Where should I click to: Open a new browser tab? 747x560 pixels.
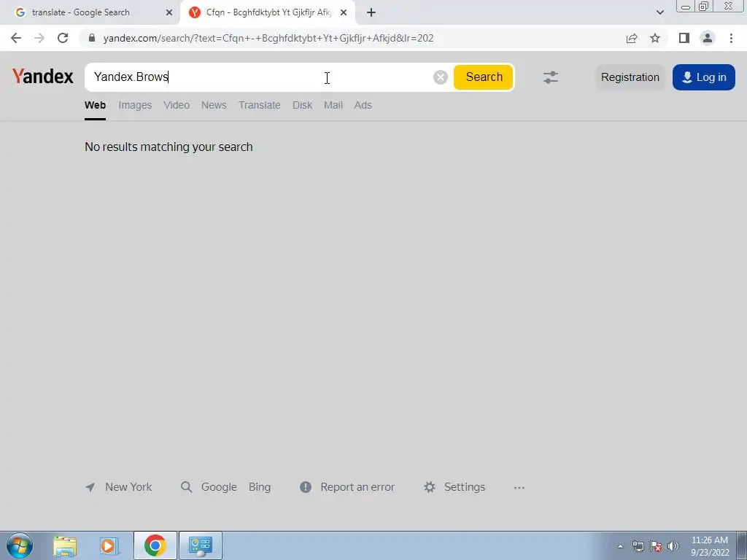pos(371,12)
